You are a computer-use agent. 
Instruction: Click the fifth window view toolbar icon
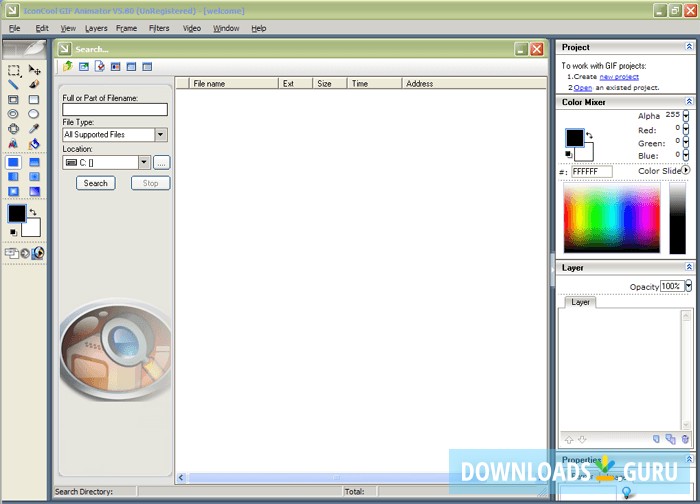click(x=131, y=67)
